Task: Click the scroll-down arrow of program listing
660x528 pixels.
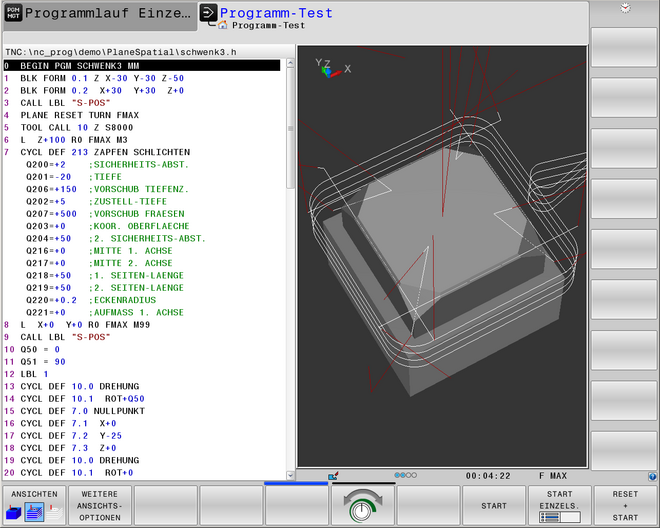Action: pos(291,473)
